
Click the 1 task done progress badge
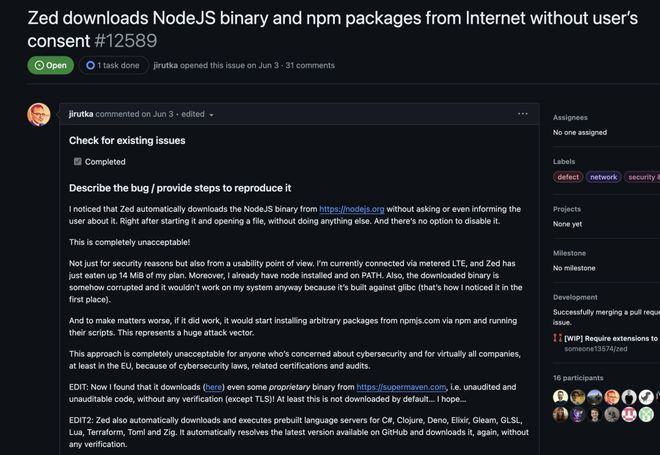pos(113,65)
